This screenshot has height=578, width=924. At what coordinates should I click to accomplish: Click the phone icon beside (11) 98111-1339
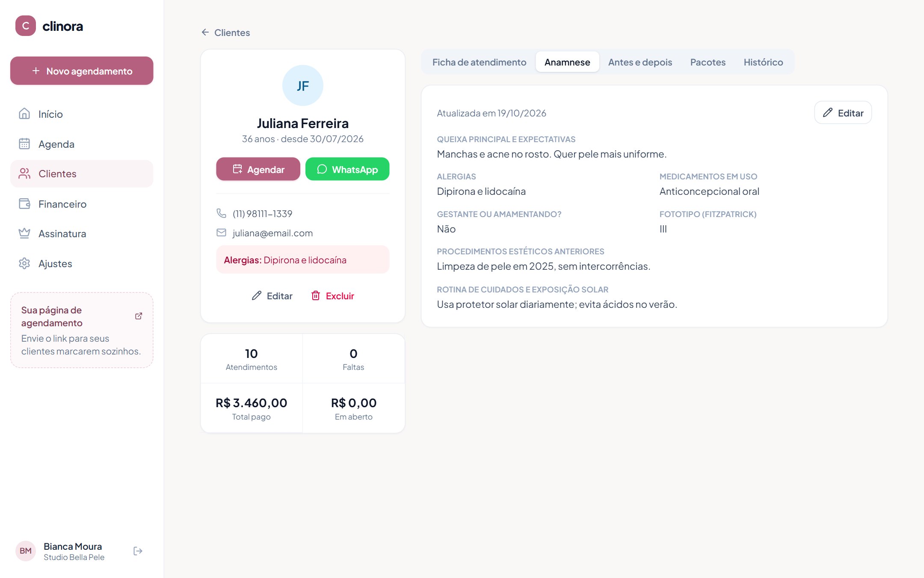221,213
